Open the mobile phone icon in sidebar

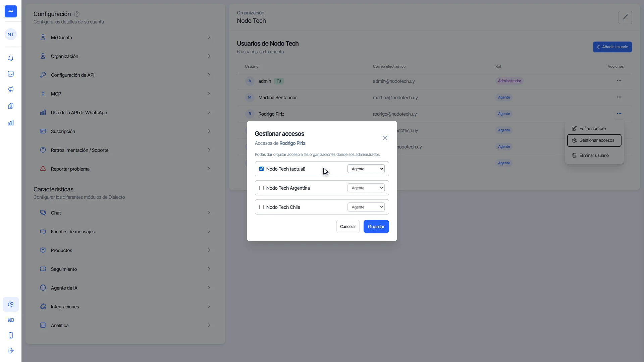coord(11,335)
